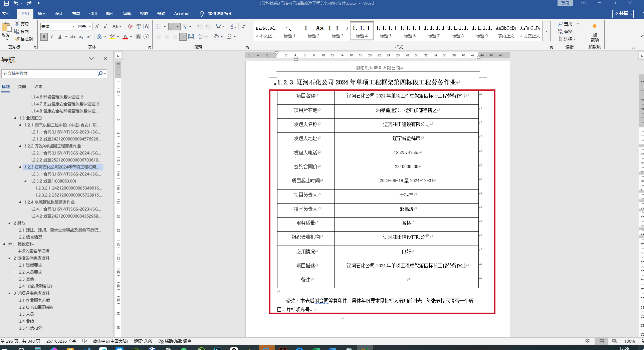The width and height of the screenshot is (644, 350).
Task: Go to heading 1.2.4 水淹管线恢复劳务作业
Action: tap(49, 202)
